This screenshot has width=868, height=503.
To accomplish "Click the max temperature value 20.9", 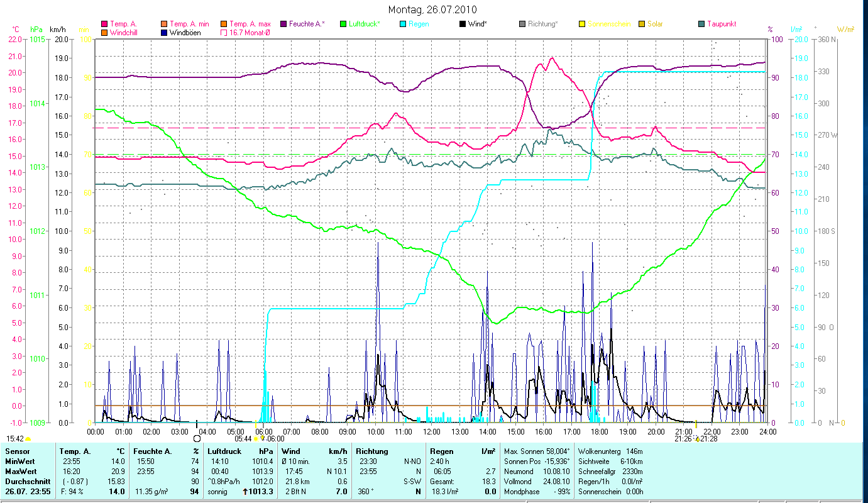I will [x=119, y=472].
